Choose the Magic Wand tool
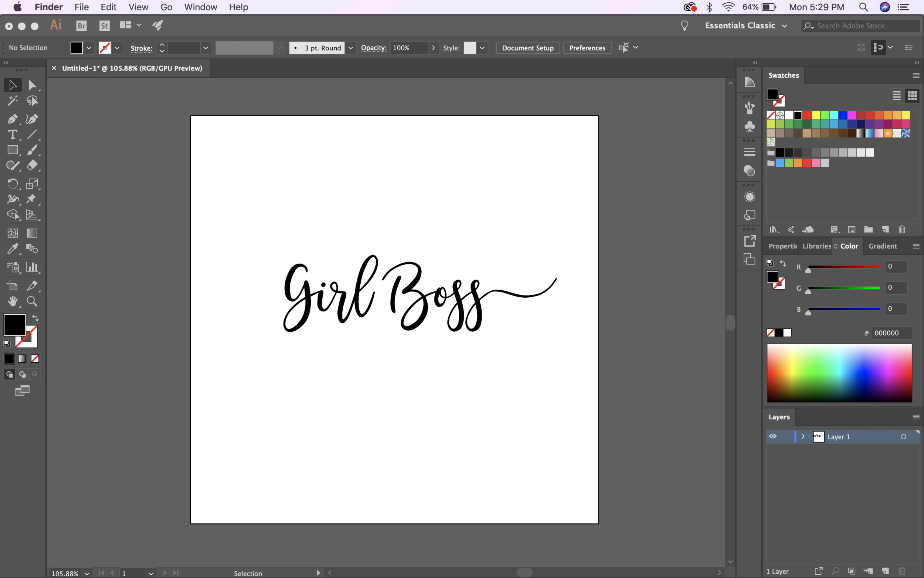 [13, 101]
